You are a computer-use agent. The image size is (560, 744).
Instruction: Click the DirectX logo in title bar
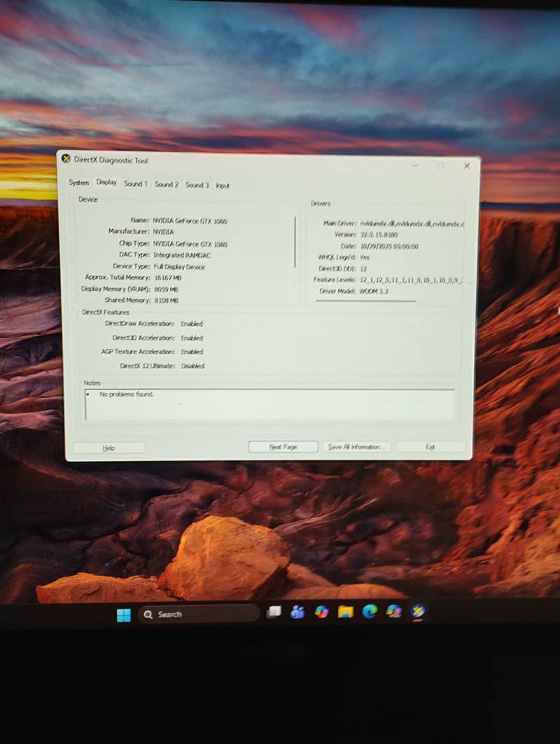66,158
